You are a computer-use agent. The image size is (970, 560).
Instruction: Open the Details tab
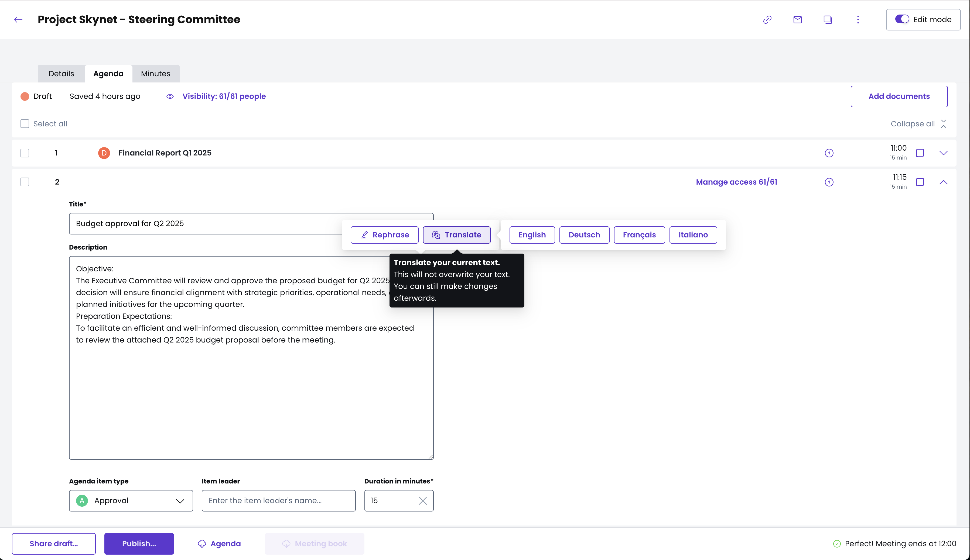61,74
